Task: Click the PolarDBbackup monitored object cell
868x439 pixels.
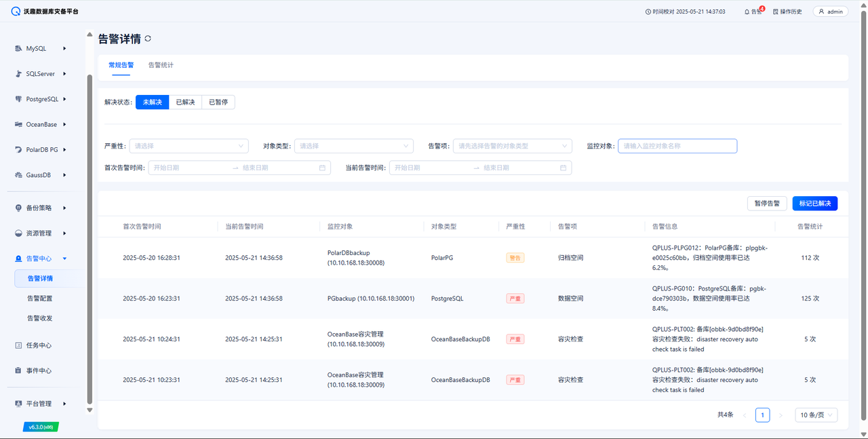Action: 356,258
